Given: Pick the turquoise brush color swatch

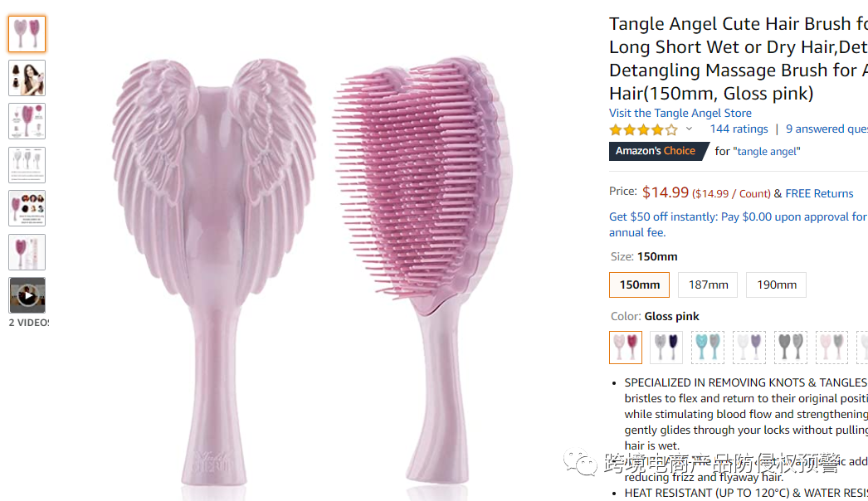Looking at the screenshot, I should pos(708,348).
